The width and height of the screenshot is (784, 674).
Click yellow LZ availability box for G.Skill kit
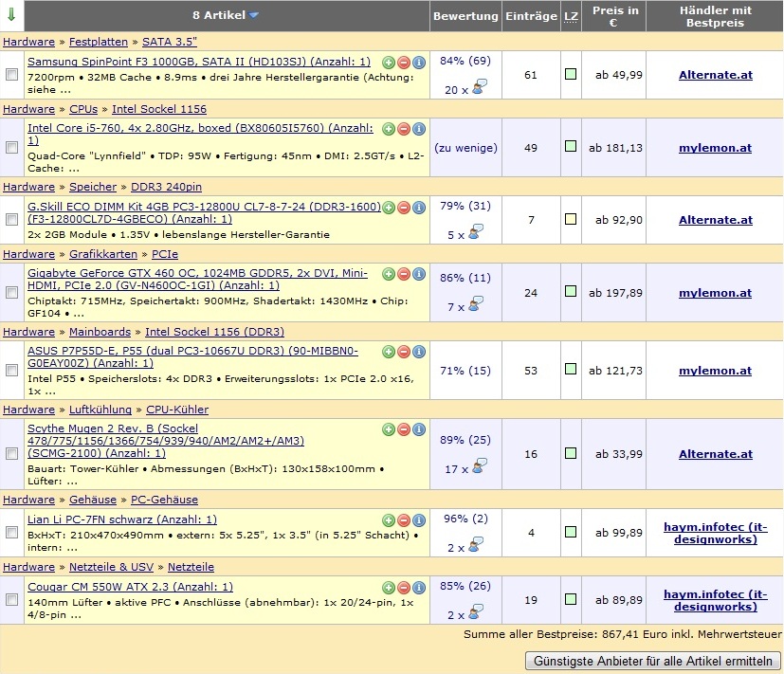pos(571,220)
